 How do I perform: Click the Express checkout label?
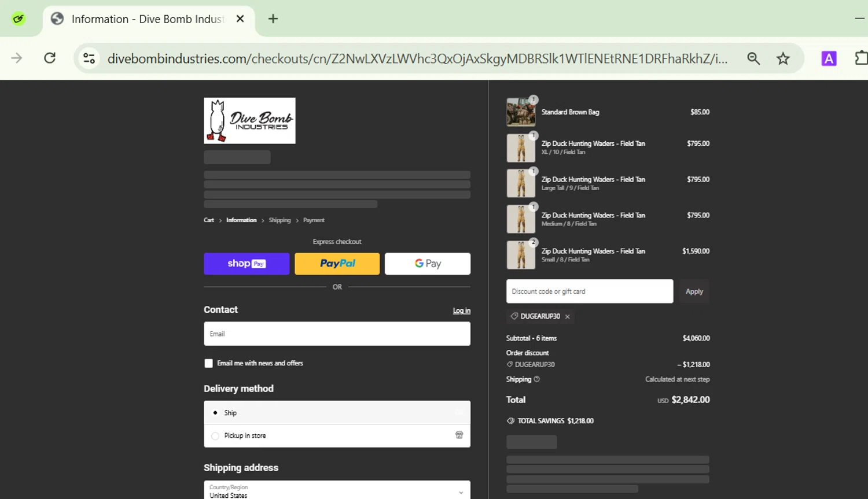(337, 242)
